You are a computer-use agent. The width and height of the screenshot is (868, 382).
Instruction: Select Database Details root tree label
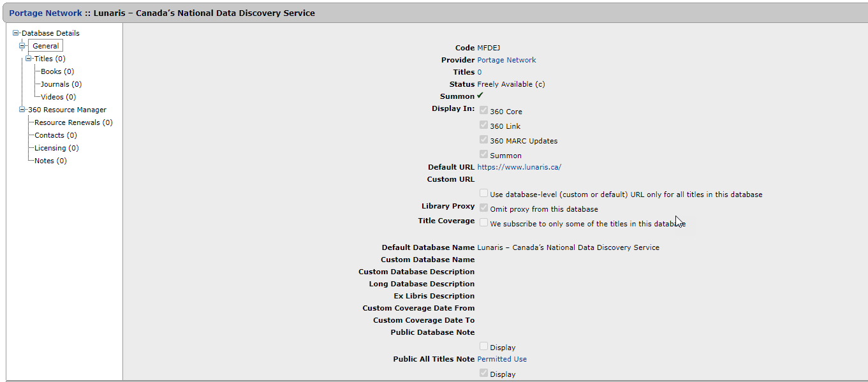pyautogui.click(x=50, y=33)
